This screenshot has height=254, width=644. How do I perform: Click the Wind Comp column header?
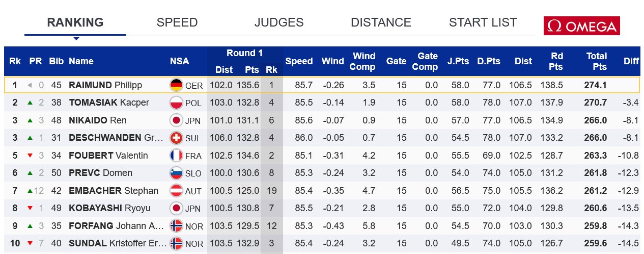pos(363,61)
